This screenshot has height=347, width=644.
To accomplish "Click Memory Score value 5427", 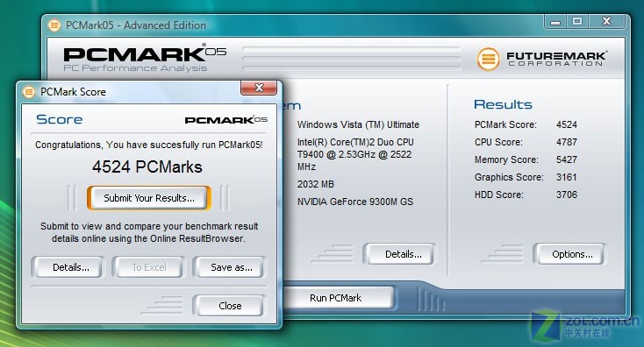I will [x=567, y=159].
